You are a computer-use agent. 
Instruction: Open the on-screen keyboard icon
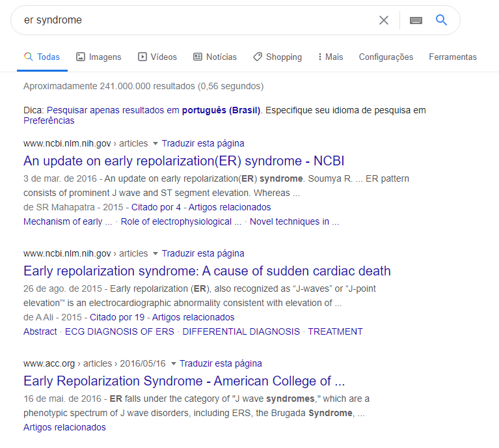(x=416, y=20)
